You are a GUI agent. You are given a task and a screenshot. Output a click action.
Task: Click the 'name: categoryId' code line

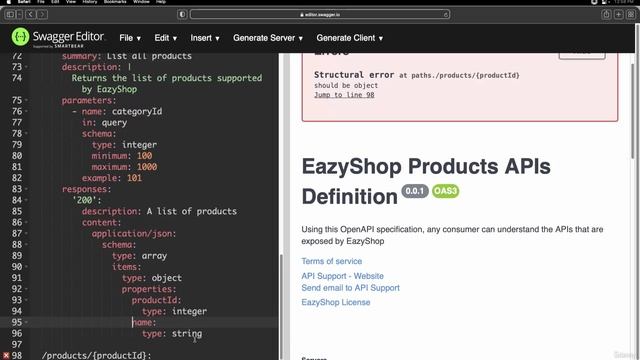[117, 111]
